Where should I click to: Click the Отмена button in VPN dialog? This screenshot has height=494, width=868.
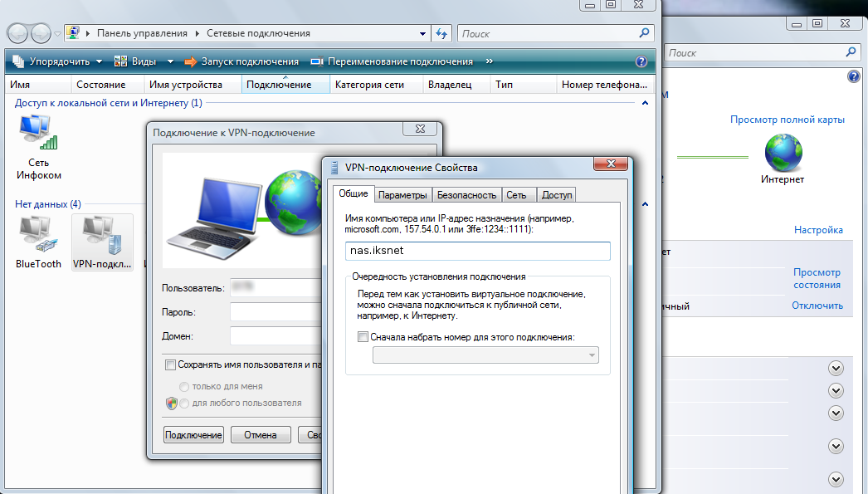coord(261,435)
